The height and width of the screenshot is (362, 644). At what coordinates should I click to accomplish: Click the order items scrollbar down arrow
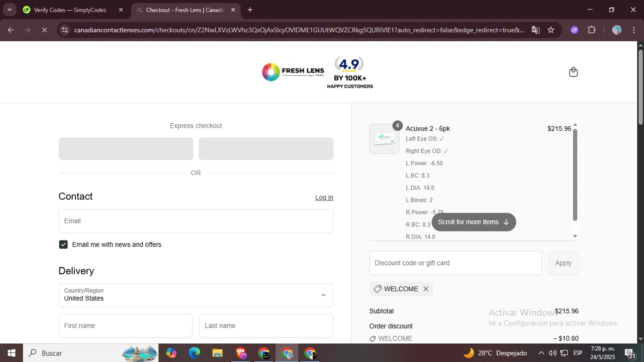[x=575, y=236]
